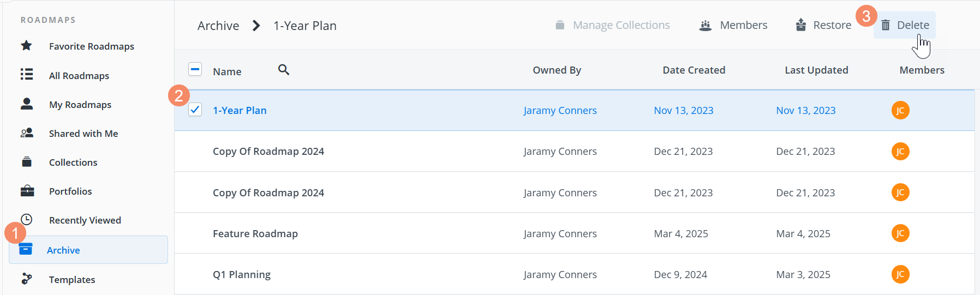Click the Recently Viewed clock icon
The height and width of the screenshot is (295, 980).
point(26,220)
